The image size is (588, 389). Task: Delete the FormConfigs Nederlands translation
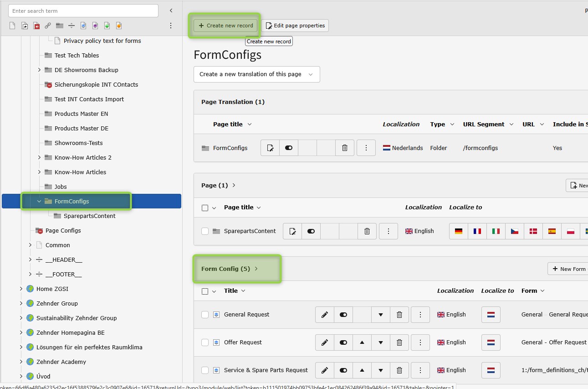pyautogui.click(x=345, y=148)
